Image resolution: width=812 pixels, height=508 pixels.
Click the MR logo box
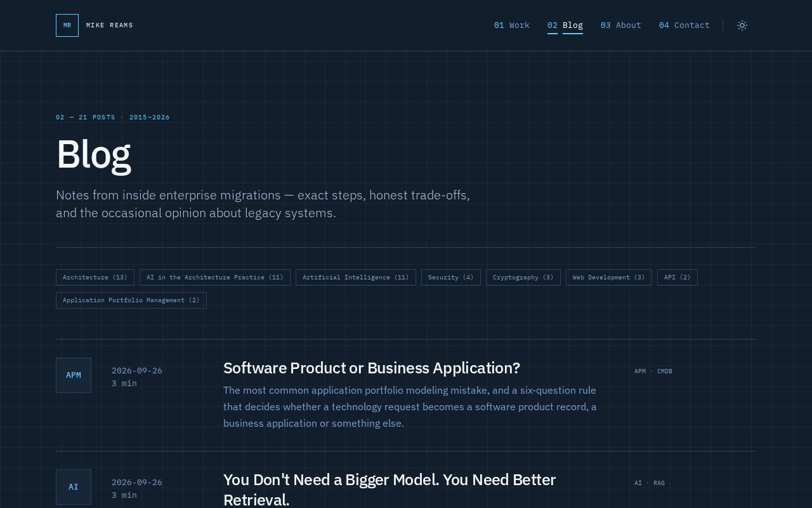pyautogui.click(x=67, y=25)
